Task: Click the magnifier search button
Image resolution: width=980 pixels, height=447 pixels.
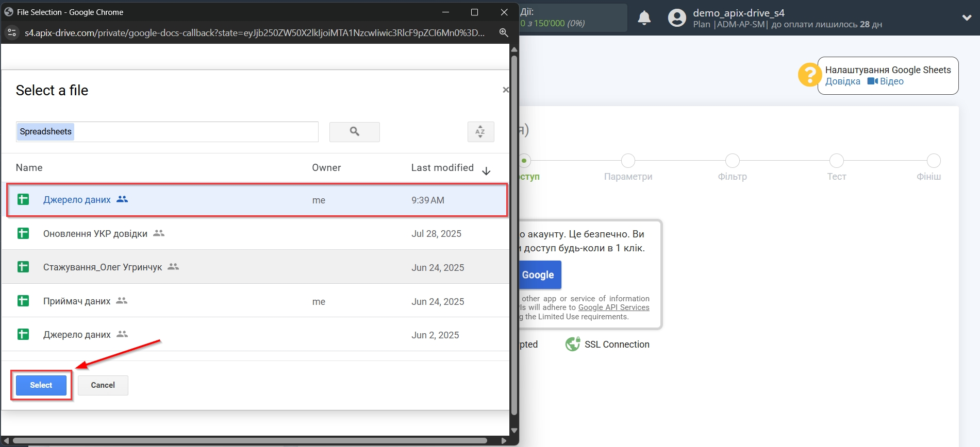Action: [x=355, y=132]
